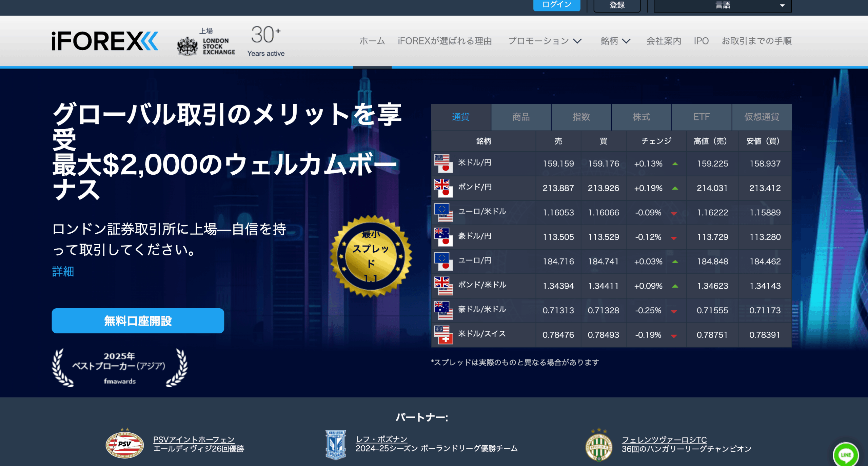Viewport: 868px width, 466px height.
Task: Click the sell price 159.159
Action: pyautogui.click(x=558, y=163)
